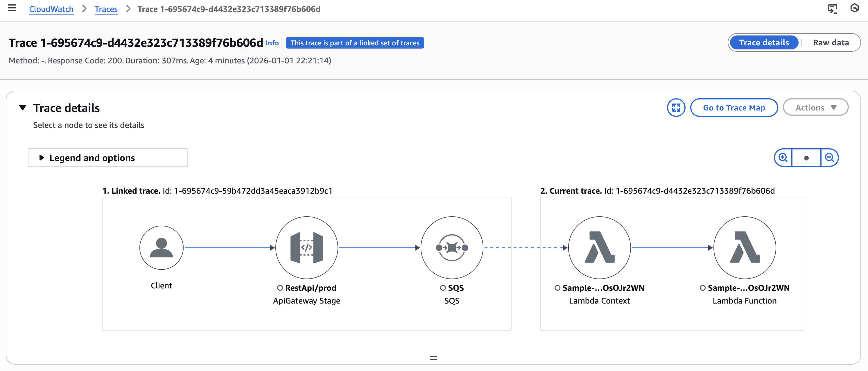Image resolution: width=868 pixels, height=371 pixels.
Task: Click the panel resize handle at bottom
Action: pos(433,358)
